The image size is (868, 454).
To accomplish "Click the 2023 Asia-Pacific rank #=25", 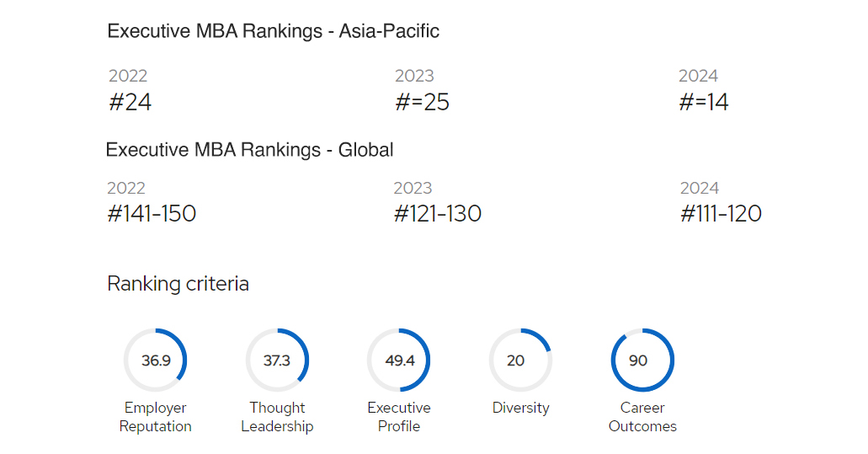I will click(422, 103).
